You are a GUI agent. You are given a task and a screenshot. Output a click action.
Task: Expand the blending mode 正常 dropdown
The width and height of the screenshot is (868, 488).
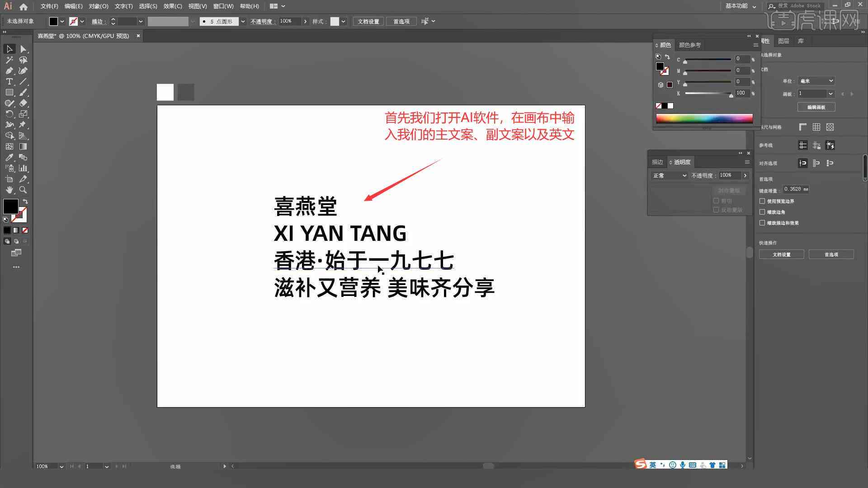(x=684, y=174)
